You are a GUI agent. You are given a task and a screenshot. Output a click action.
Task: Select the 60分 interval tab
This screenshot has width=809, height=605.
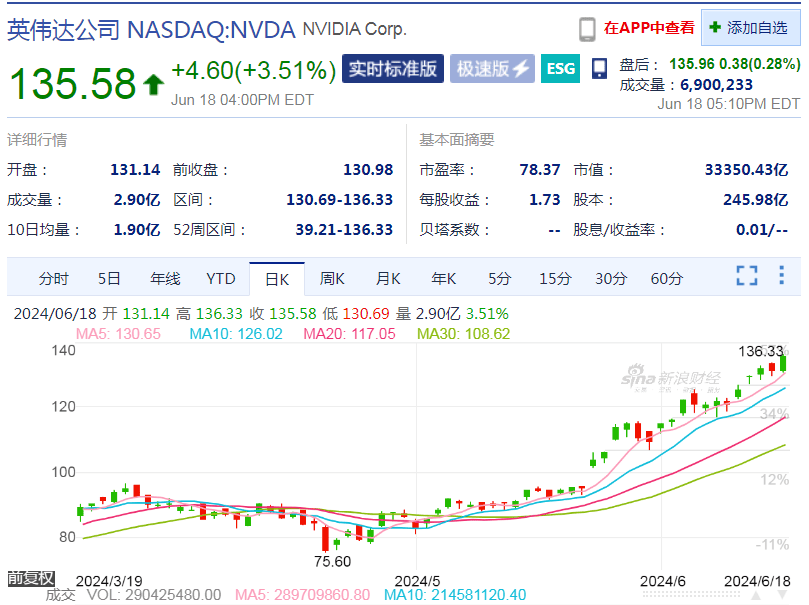coord(666,279)
